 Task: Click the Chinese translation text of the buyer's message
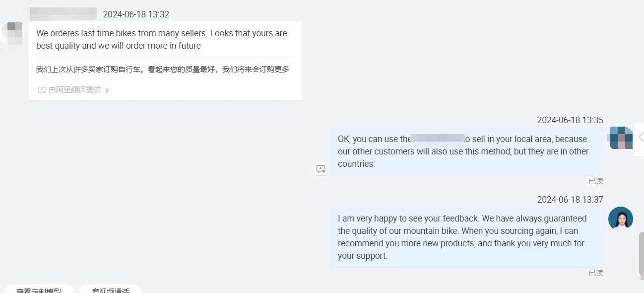point(163,70)
